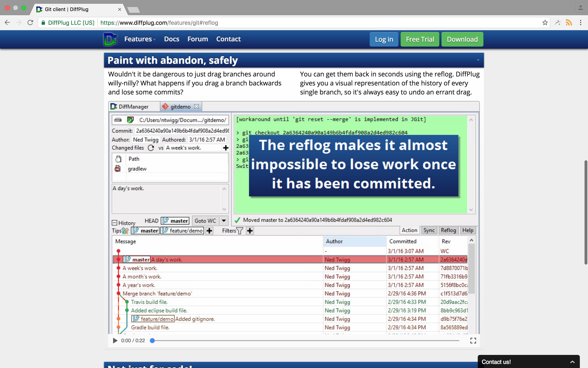The image size is (588, 368).
Task: Collapse the Paint with abandon section arrow
Action: point(478,60)
